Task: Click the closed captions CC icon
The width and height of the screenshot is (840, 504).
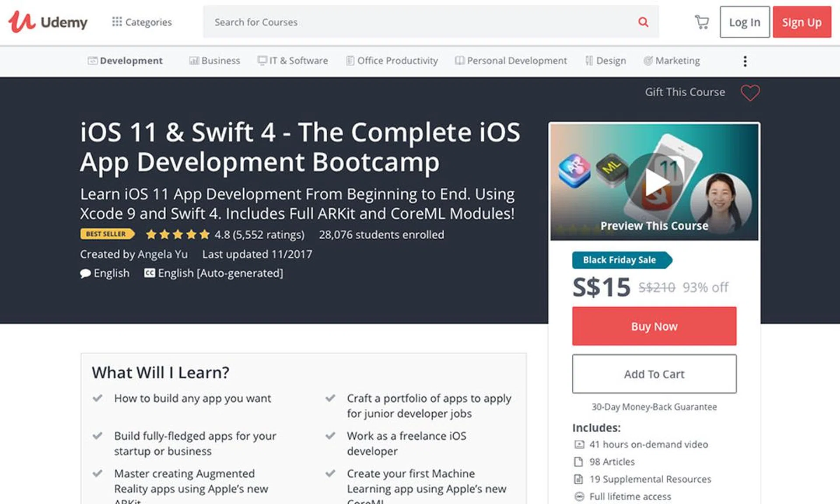Action: [x=150, y=273]
